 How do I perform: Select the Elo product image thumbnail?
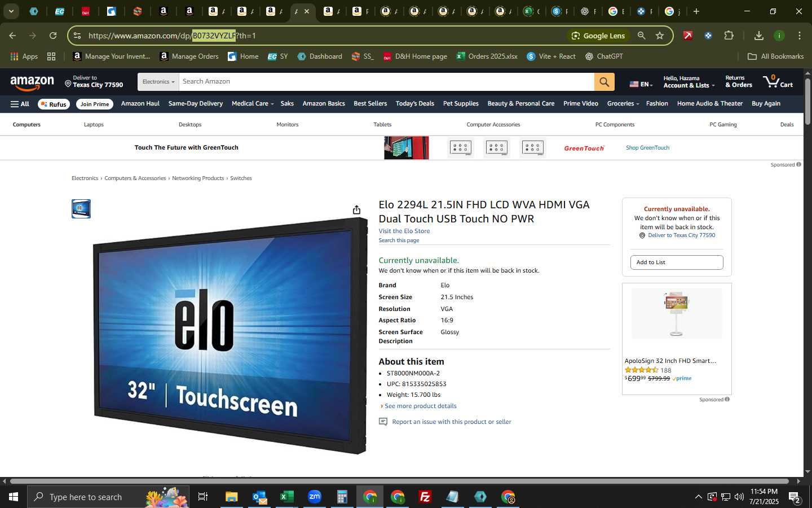(x=81, y=209)
